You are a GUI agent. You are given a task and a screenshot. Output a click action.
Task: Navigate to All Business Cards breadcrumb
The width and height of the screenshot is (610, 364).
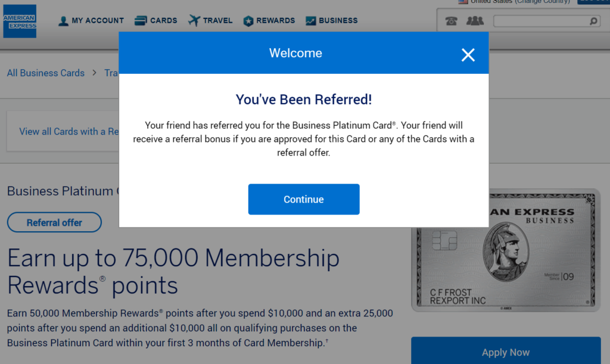[45, 73]
